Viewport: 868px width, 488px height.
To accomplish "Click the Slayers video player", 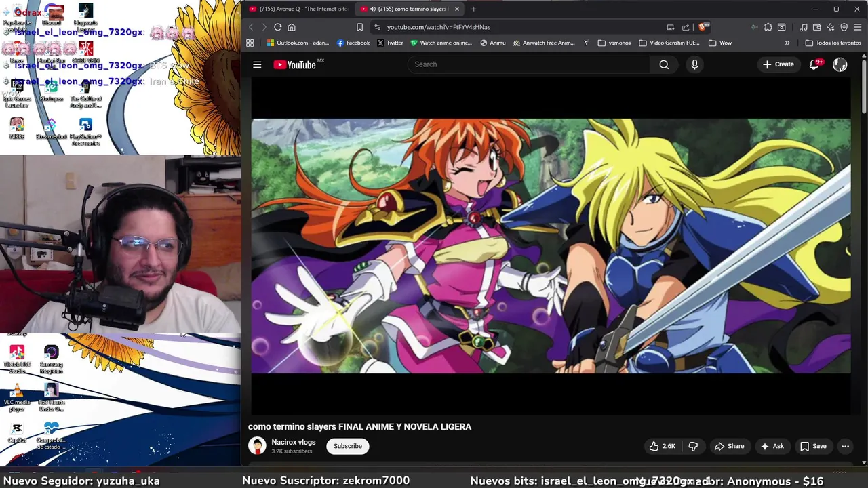I will 551,245.
